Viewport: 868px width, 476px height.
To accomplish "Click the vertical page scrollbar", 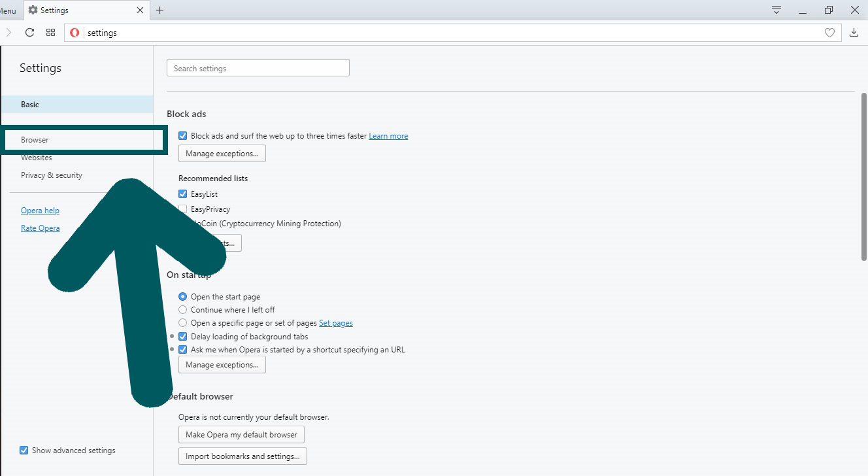I will coord(864,177).
